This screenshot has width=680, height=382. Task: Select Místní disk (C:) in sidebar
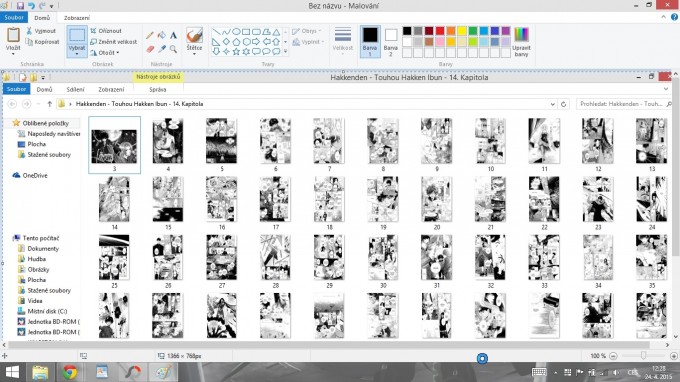47,311
